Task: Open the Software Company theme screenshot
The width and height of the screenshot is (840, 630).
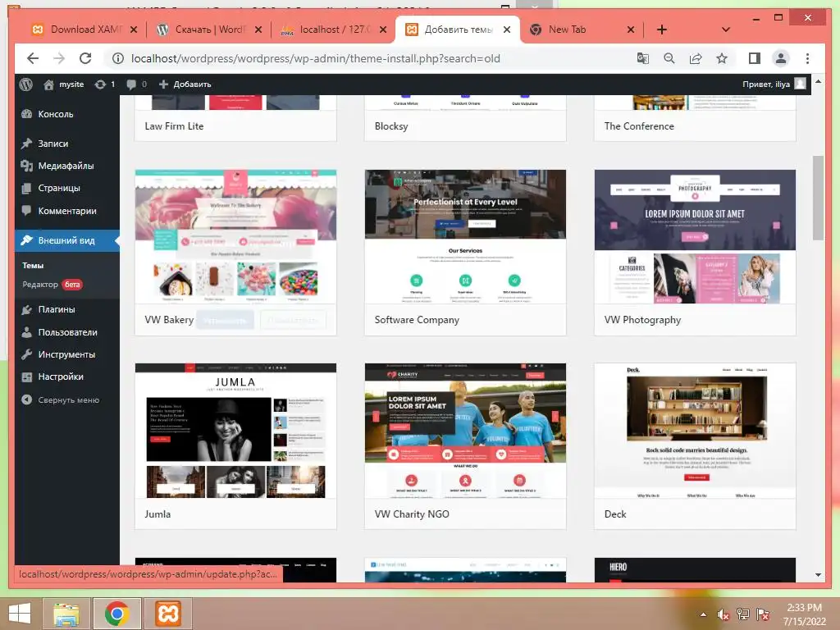Action: click(465, 236)
